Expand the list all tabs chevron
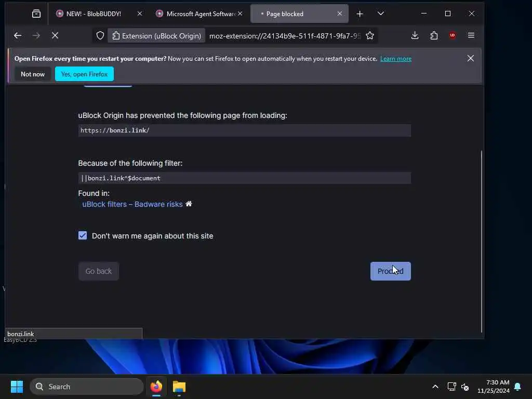The height and width of the screenshot is (399, 532). [381, 14]
